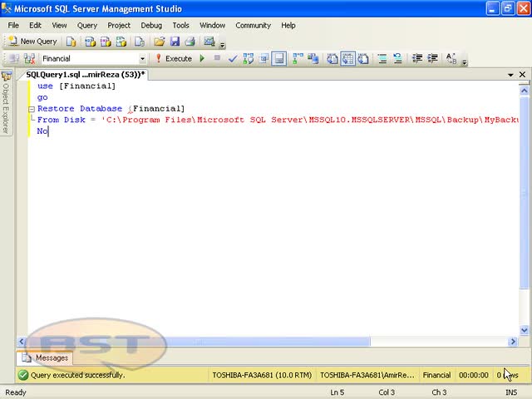Click the editor scroll up arrow
Image resolution: width=532 pixels, height=399 pixels.
524,91
